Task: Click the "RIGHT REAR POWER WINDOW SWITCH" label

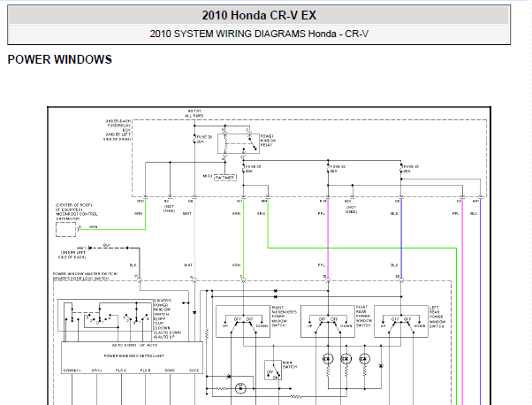Action: [x=364, y=316]
